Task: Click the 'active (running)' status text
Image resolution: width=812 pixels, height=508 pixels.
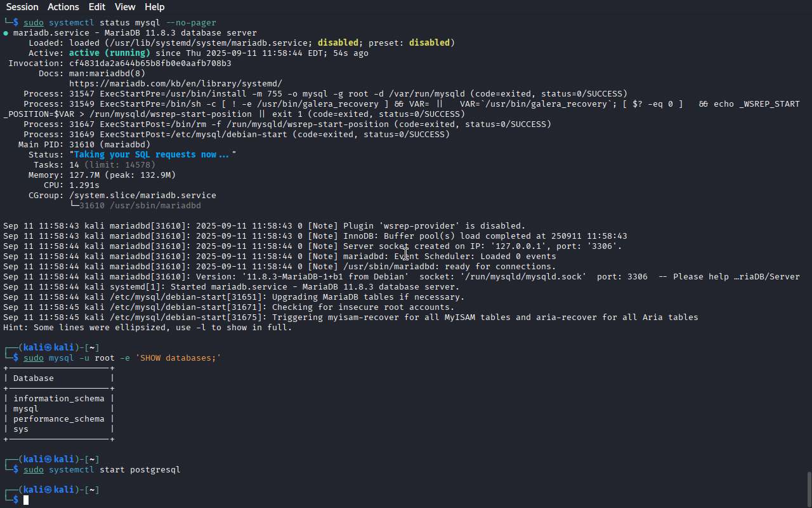Action: tap(110, 53)
